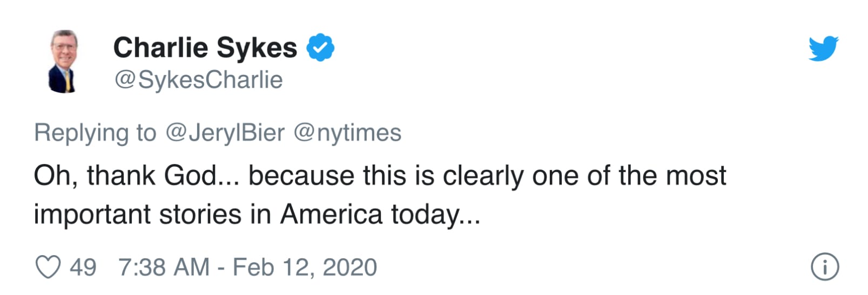
Task: Click the 7:38 AM time text
Action: [164, 267]
